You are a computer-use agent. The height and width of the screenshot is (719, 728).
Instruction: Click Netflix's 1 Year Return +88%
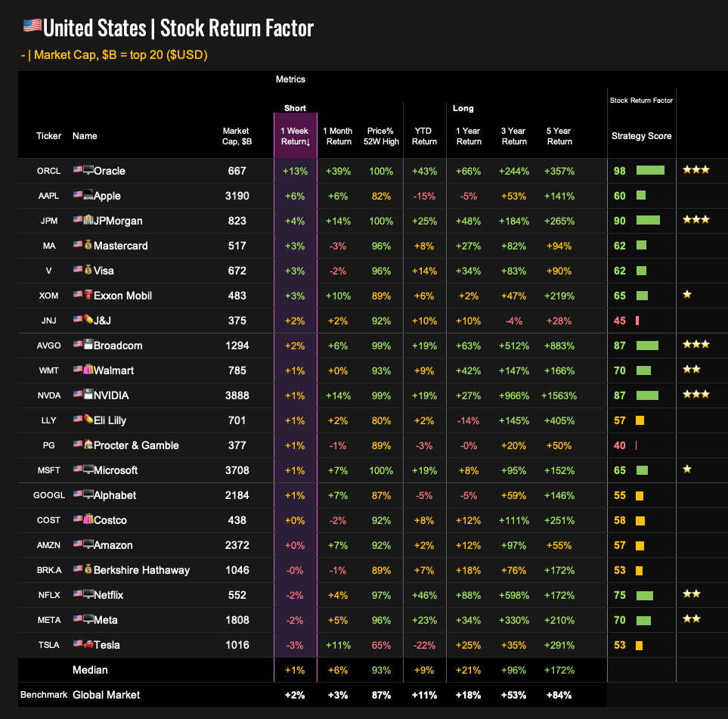[469, 596]
